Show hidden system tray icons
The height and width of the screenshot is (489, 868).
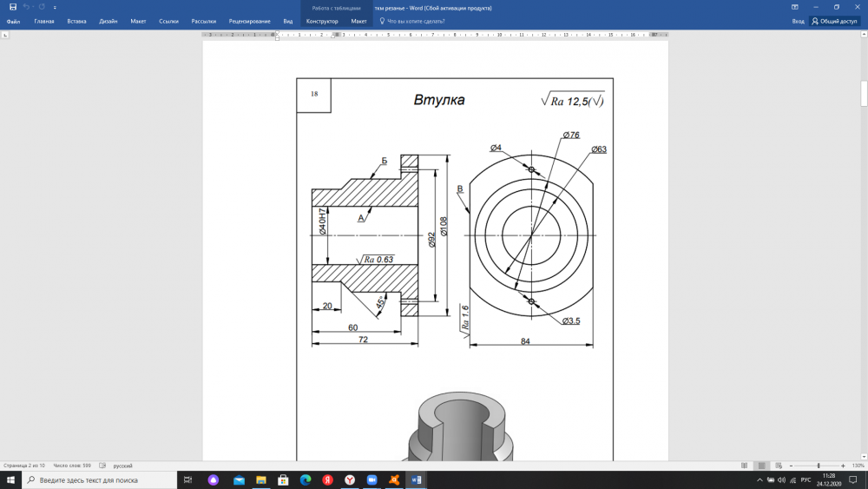point(759,480)
